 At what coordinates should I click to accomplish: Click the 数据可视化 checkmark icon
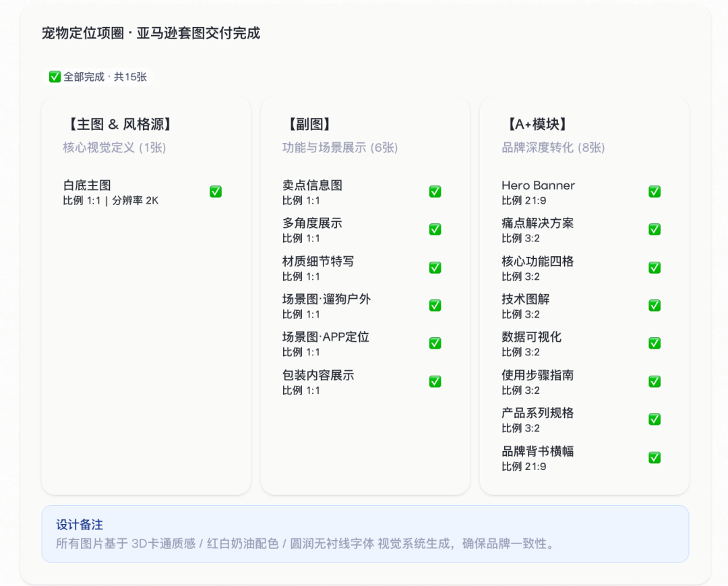654,343
